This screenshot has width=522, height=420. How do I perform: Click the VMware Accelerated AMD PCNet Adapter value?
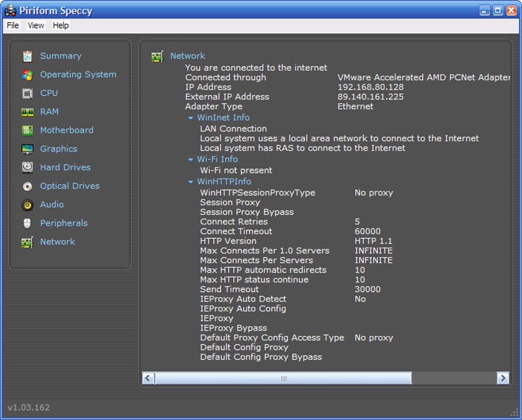[x=423, y=78]
